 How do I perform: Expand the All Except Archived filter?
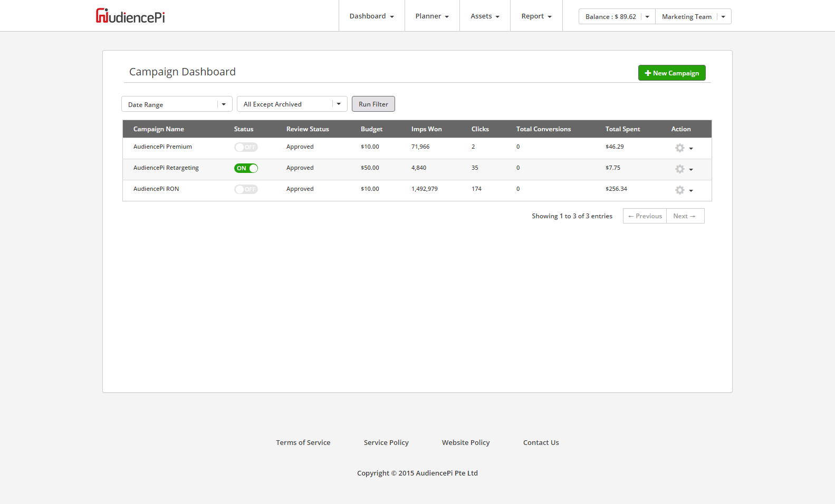(x=292, y=104)
